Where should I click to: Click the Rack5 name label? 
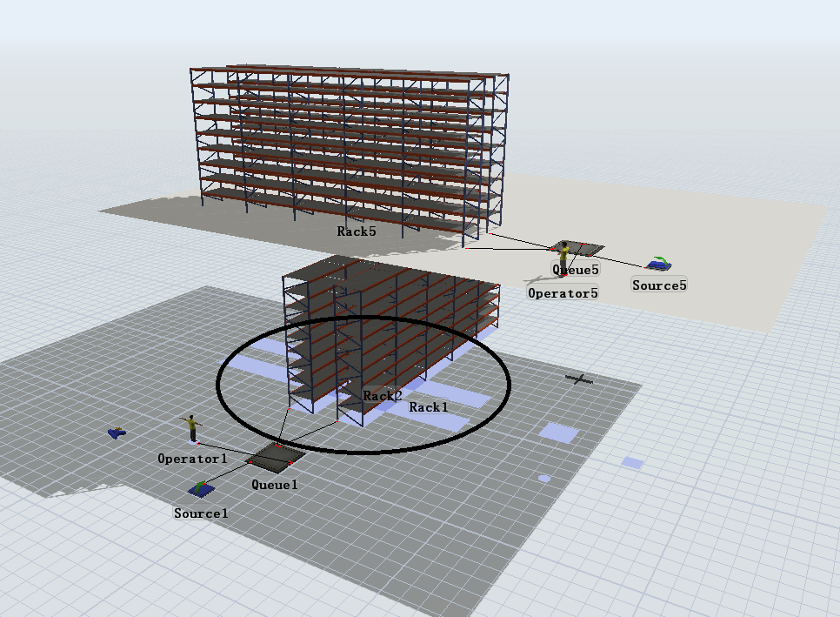click(x=357, y=231)
